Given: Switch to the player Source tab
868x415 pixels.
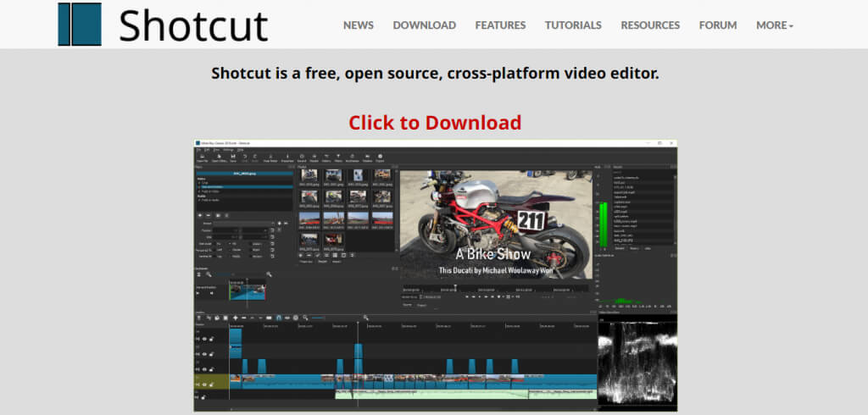Looking at the screenshot, I should tap(407, 305).
